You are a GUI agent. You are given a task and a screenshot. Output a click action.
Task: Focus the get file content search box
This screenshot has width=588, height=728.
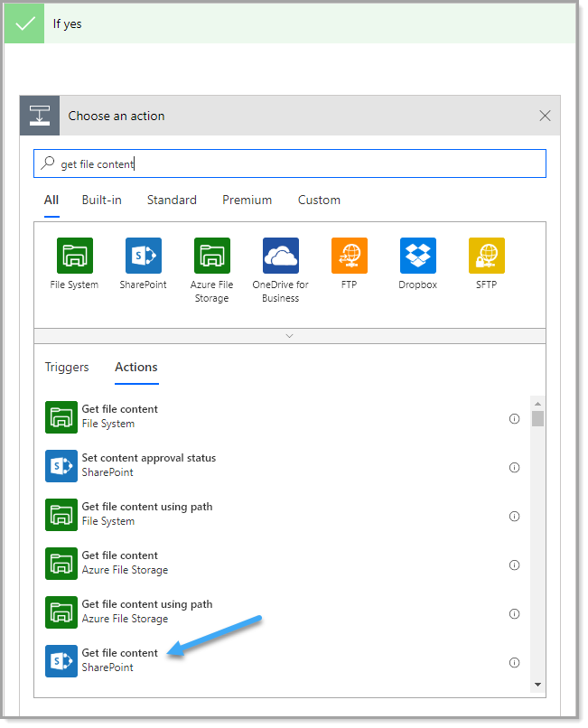pyautogui.click(x=290, y=163)
